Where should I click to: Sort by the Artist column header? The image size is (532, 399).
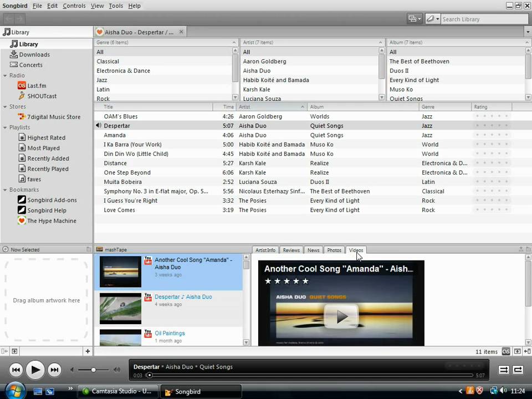(272, 106)
